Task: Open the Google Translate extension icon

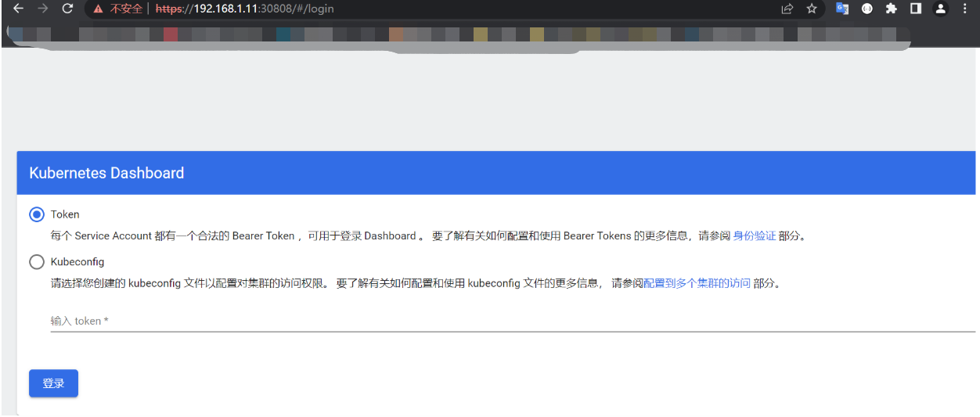Action: (x=842, y=9)
